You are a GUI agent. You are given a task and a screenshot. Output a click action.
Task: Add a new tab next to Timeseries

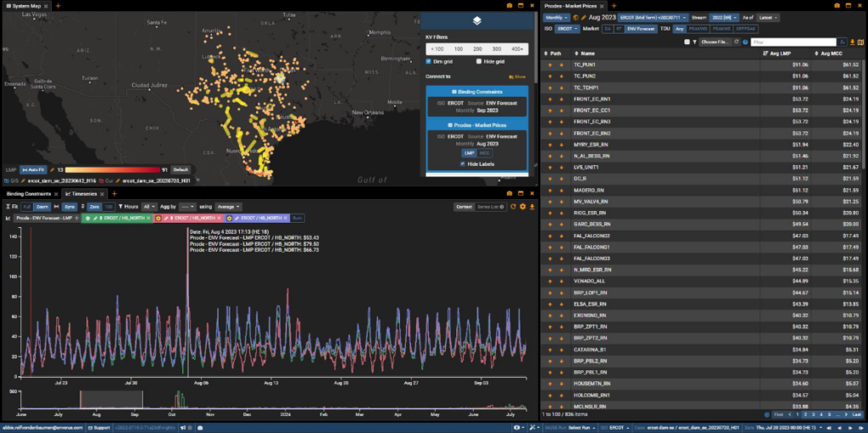(x=115, y=194)
